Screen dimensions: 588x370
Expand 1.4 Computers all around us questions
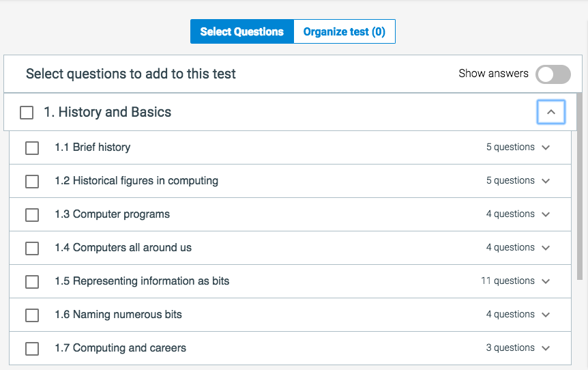click(x=546, y=248)
